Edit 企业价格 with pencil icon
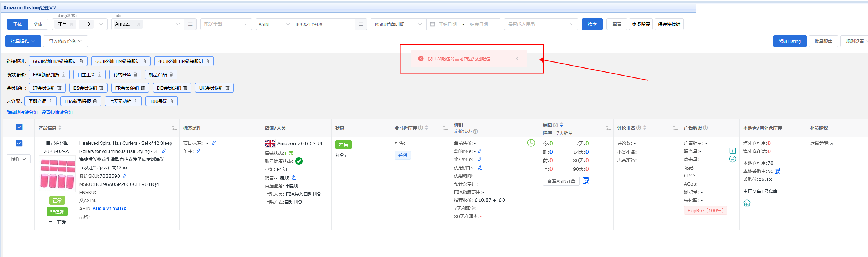Viewport: 868px width, 257px height. pos(480,159)
